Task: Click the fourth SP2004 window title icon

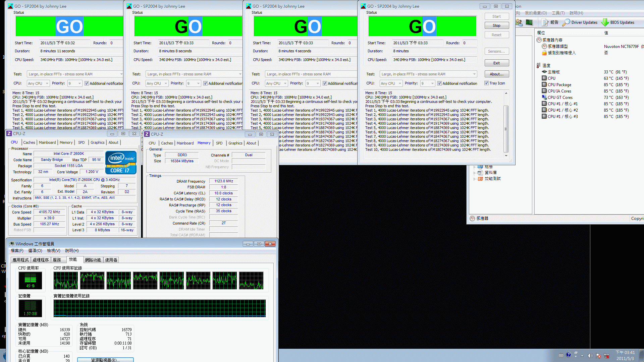Action: [x=363, y=6]
